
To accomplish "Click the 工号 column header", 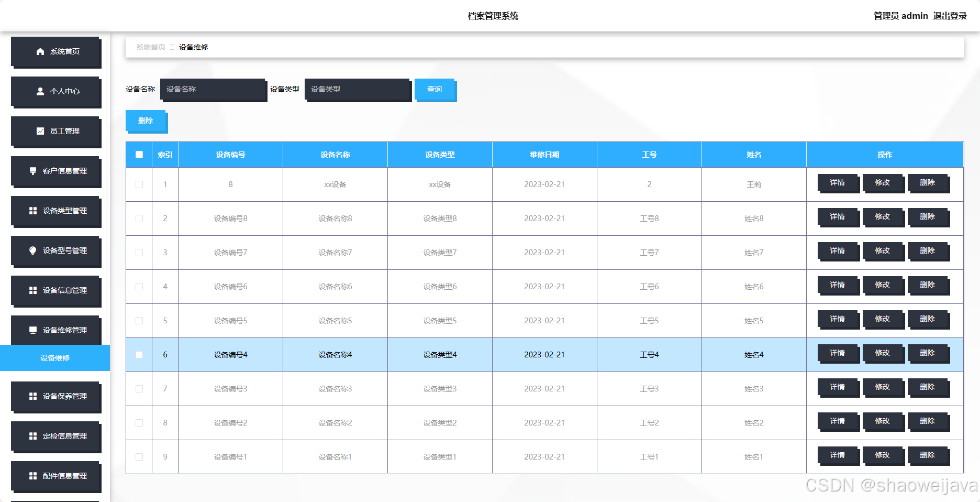I will [649, 155].
